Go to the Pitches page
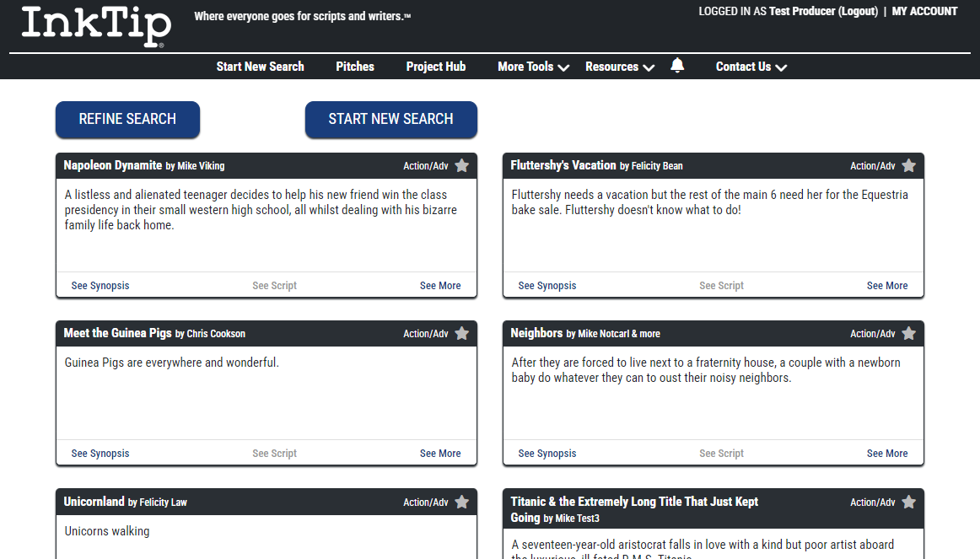Image resolution: width=980 pixels, height=559 pixels. [x=355, y=67]
